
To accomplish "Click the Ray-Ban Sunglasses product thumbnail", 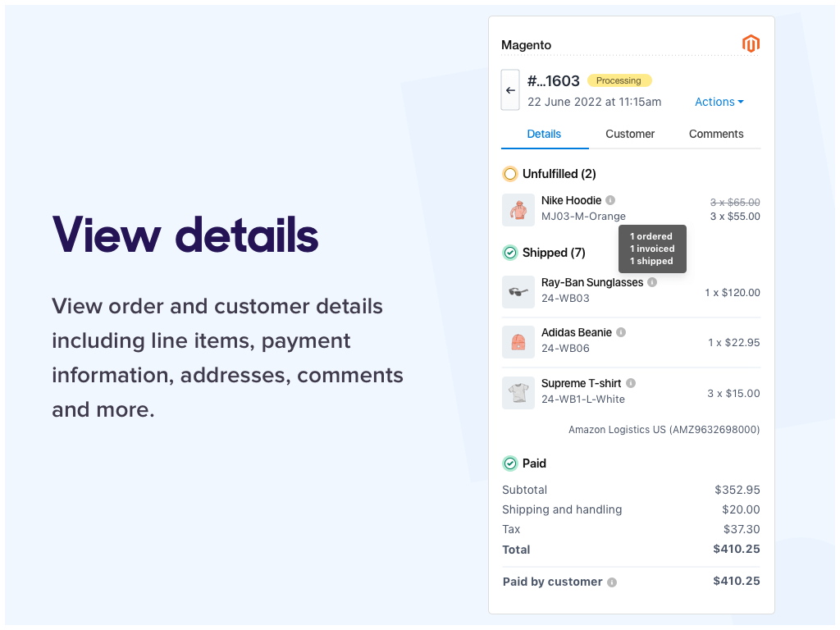I will pyautogui.click(x=518, y=291).
